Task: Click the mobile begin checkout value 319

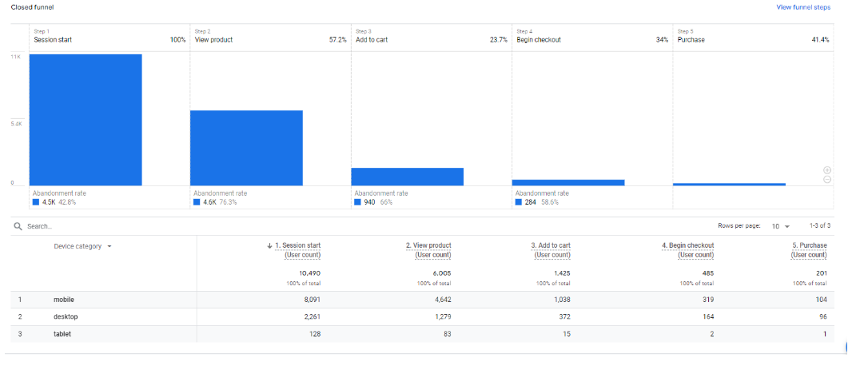Action: (x=709, y=300)
